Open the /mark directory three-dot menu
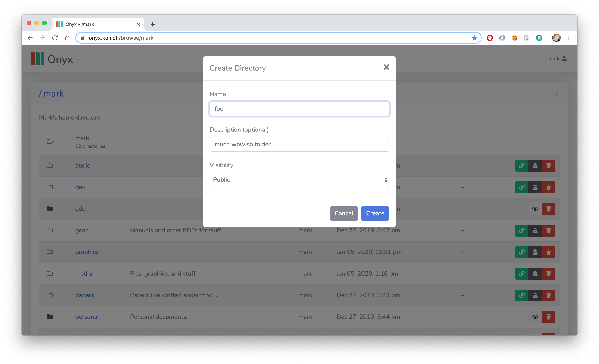 click(x=557, y=93)
